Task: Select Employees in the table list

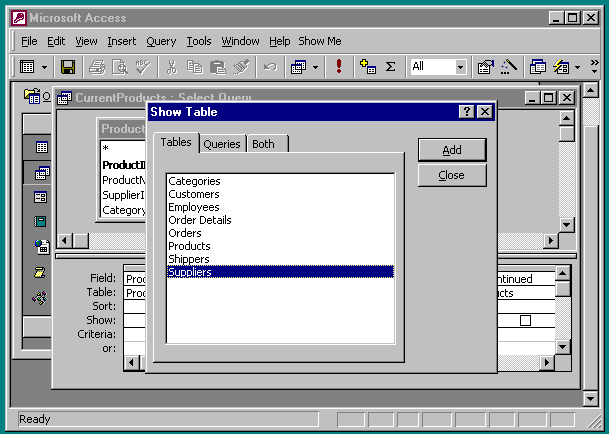Action: [x=193, y=207]
